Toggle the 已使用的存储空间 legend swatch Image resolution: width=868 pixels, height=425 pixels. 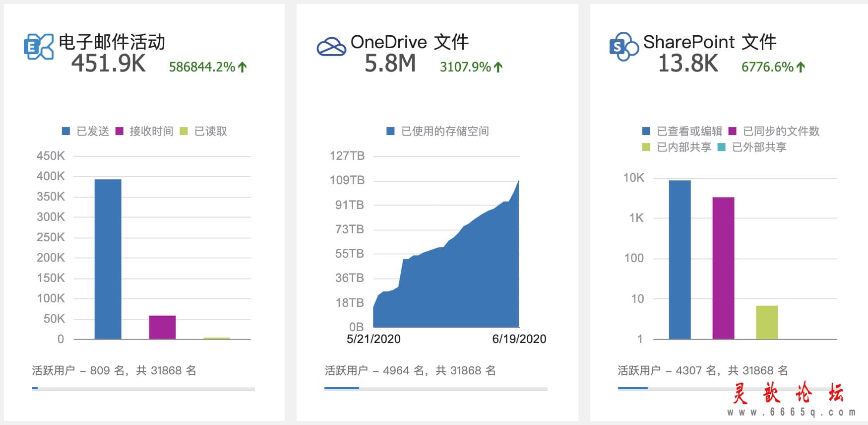point(390,131)
